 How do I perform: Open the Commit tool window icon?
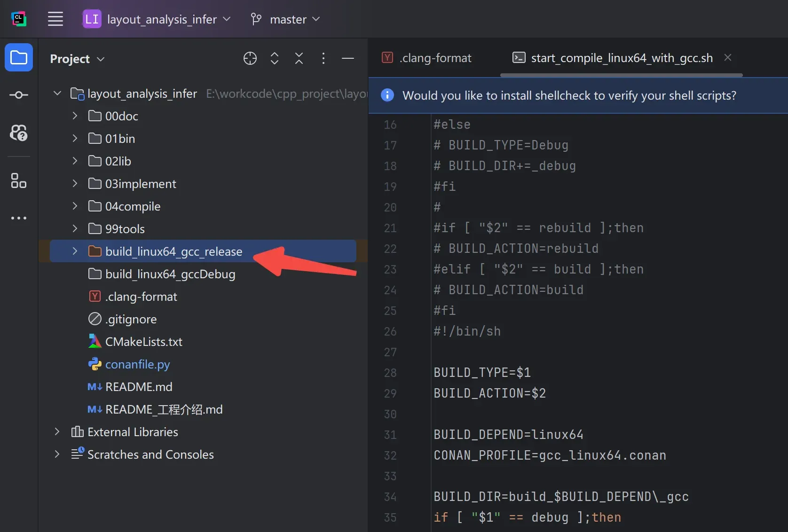[x=19, y=95]
